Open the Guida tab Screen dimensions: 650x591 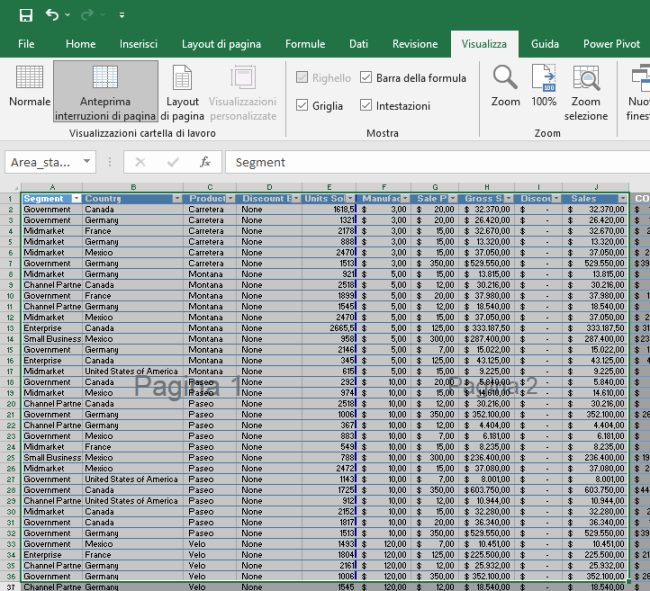[545, 44]
